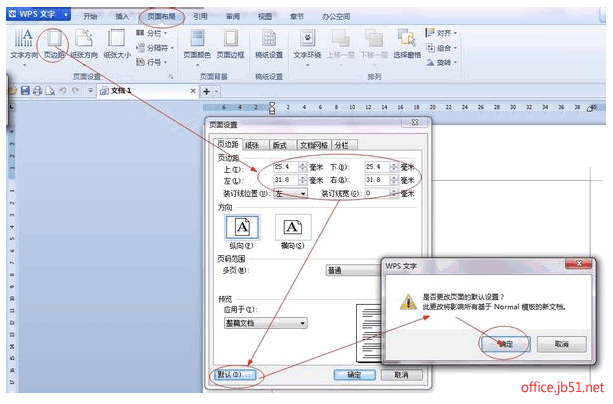This screenshot has height=404, width=613.
Task: Click the 上 top margin field
Action: (286, 167)
